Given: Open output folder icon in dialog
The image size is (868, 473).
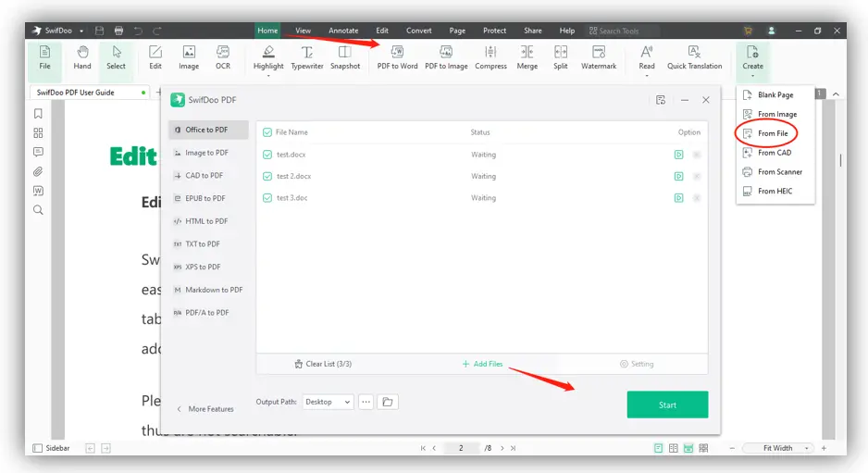Looking at the screenshot, I should [x=388, y=402].
